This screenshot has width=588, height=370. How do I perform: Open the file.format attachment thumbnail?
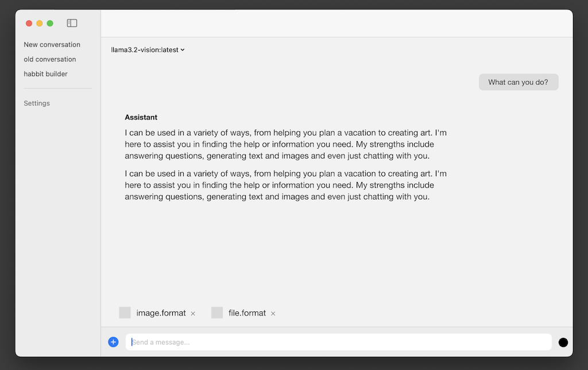tap(217, 313)
